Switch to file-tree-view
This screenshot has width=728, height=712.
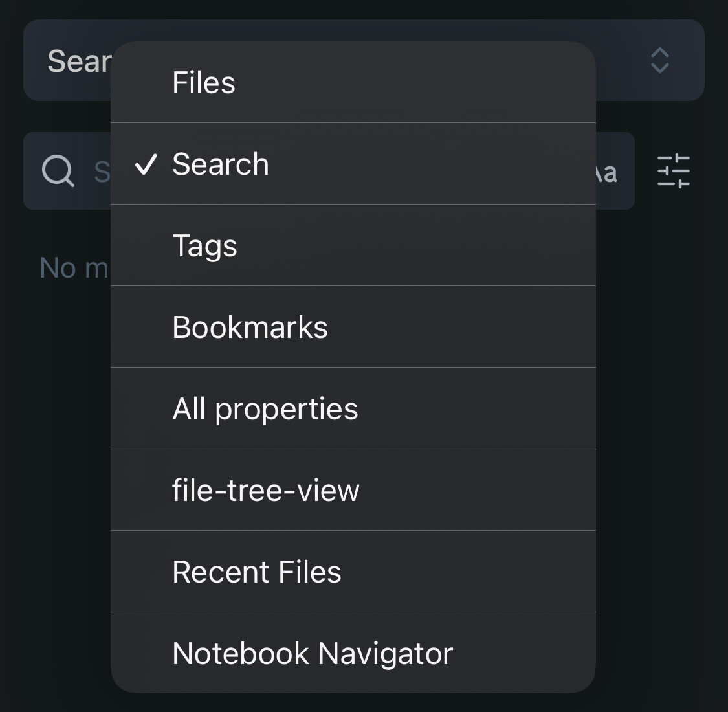click(x=353, y=491)
